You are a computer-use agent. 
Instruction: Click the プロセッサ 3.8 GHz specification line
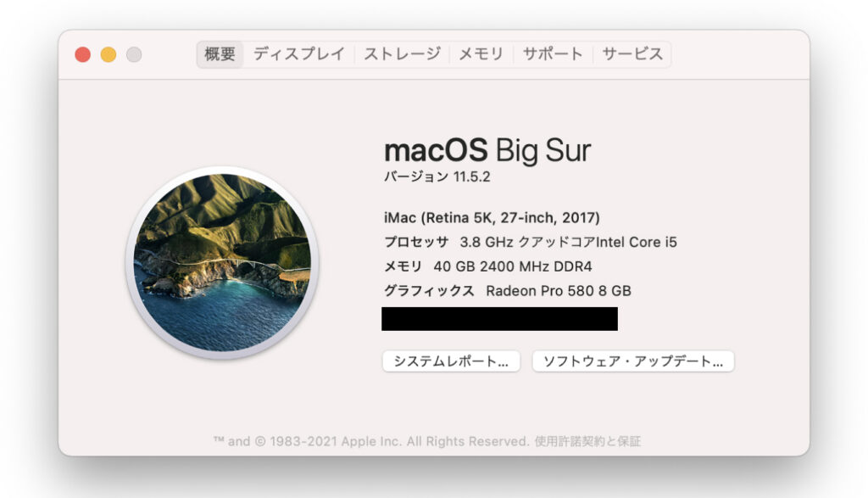531,242
